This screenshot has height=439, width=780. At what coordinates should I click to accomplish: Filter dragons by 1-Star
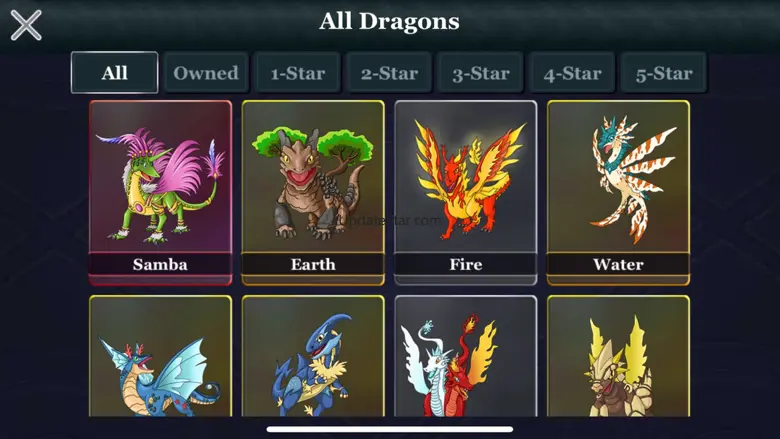pos(297,73)
